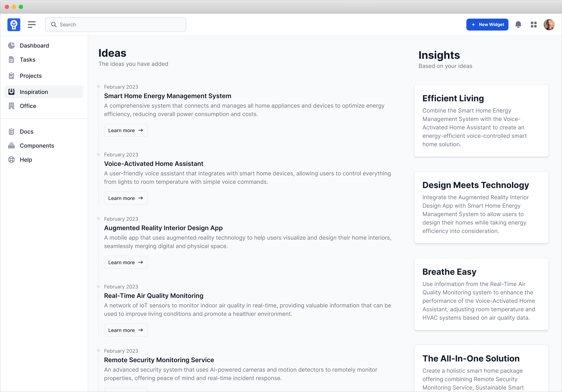Screen dimensions: 562x392
Task: Go to Docs in the sidebar
Action: (x=27, y=132)
